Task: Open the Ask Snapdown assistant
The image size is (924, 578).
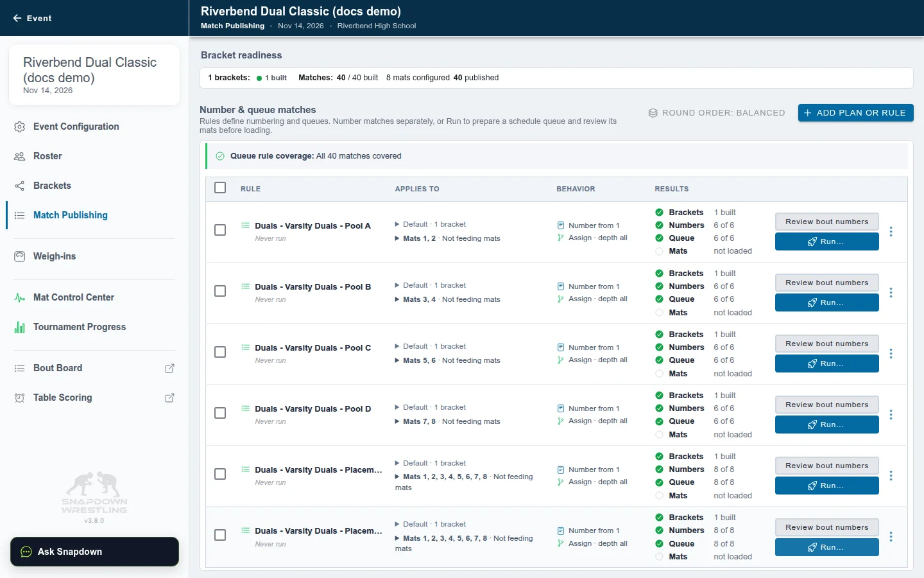Action: (94, 552)
